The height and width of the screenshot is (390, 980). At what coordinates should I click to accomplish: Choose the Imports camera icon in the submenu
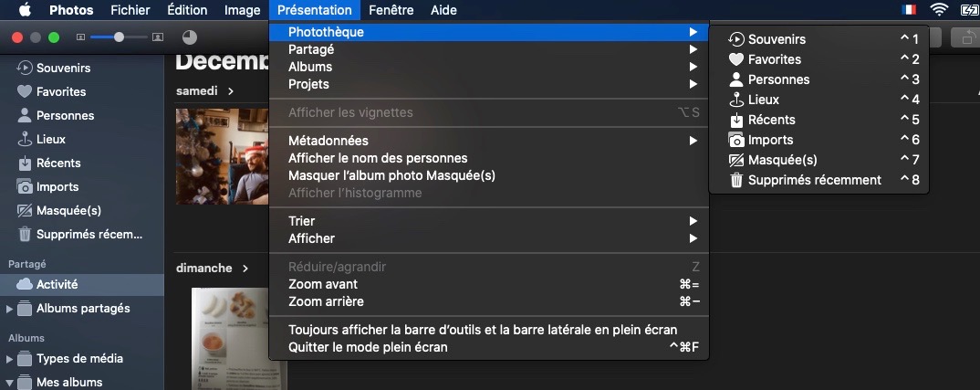point(737,140)
